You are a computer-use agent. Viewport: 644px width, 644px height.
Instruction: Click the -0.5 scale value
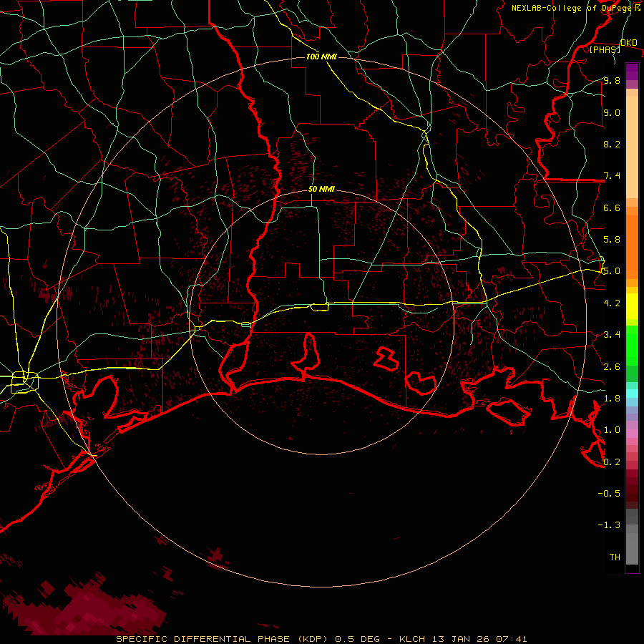click(x=609, y=494)
